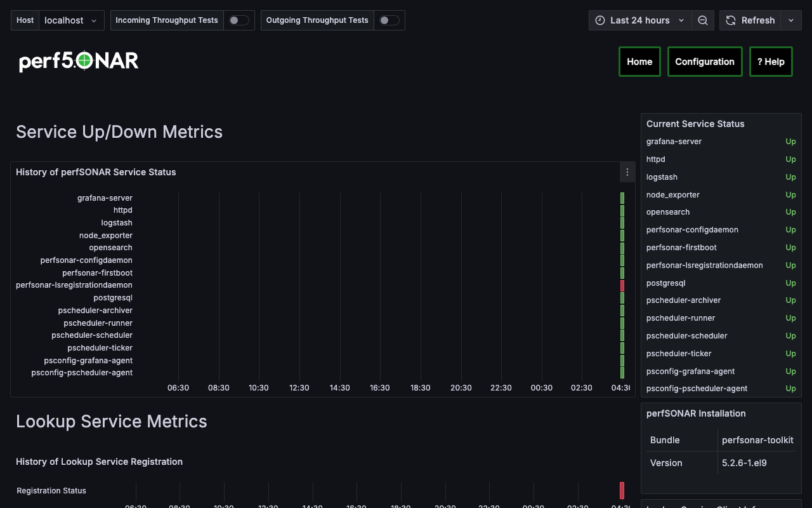The width and height of the screenshot is (812, 508).
Task: Open the Last 24 hours time picker
Action: point(640,20)
